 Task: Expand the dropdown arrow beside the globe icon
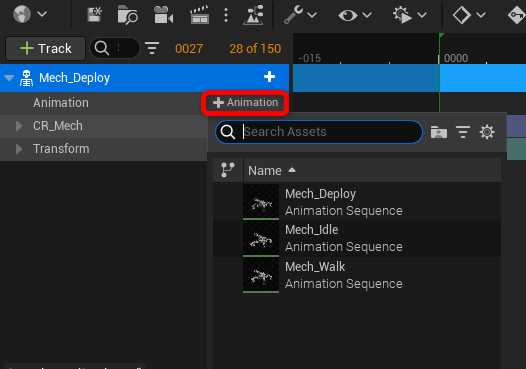pos(42,14)
